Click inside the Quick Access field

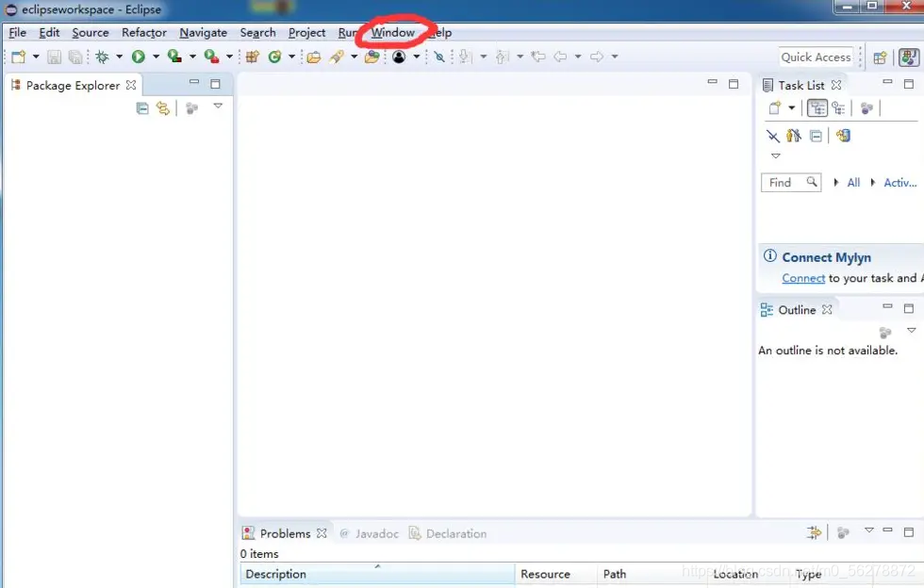[x=816, y=57]
